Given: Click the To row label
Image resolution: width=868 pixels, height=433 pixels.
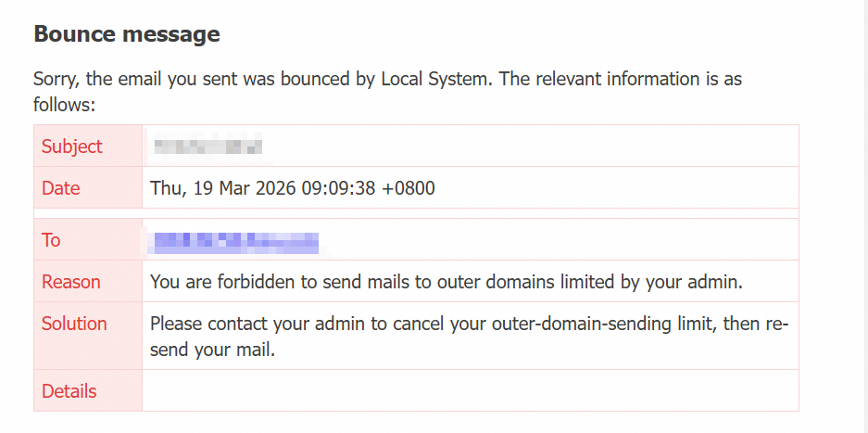Looking at the screenshot, I should click(x=51, y=240).
